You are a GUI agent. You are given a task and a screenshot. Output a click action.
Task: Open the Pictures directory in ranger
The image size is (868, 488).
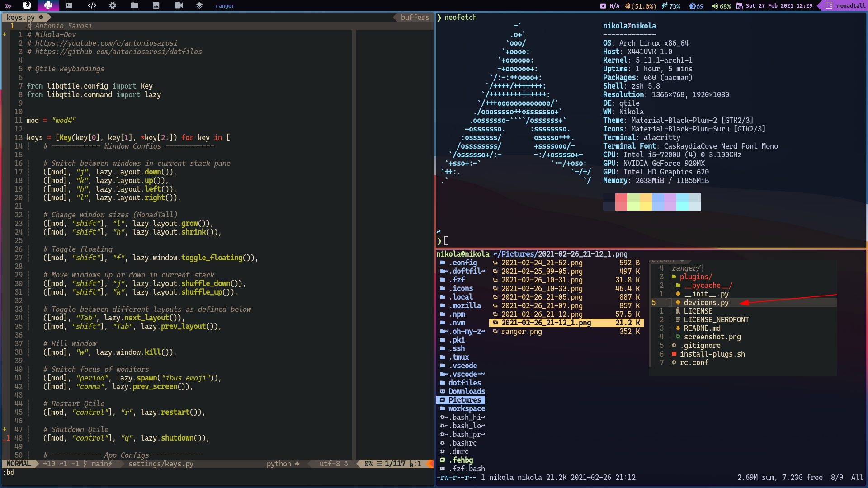(x=464, y=400)
